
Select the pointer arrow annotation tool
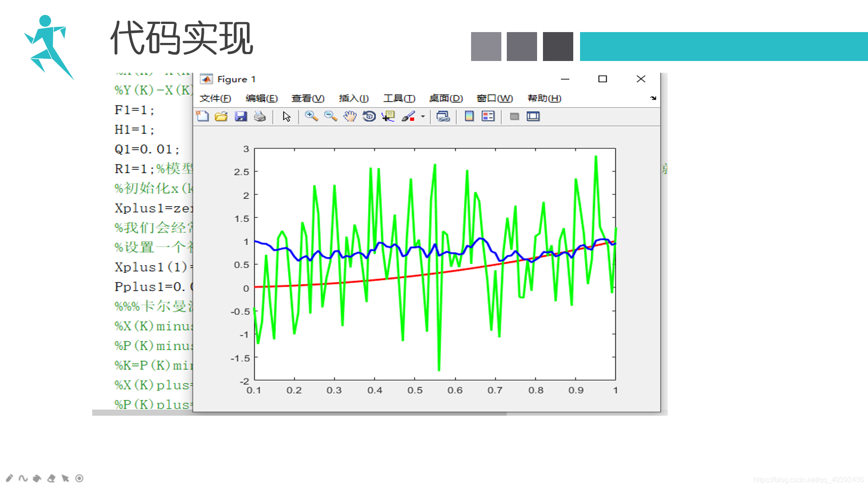point(65,478)
